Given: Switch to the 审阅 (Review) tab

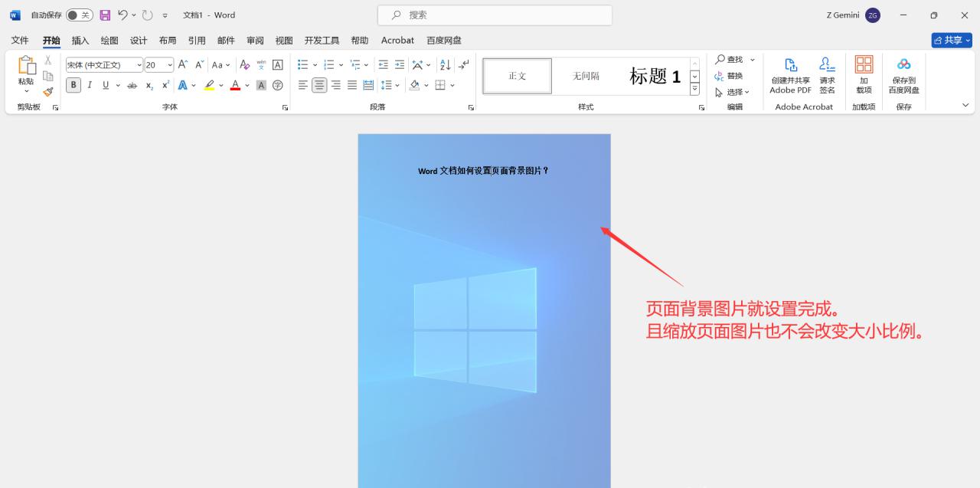Looking at the screenshot, I should [255, 41].
